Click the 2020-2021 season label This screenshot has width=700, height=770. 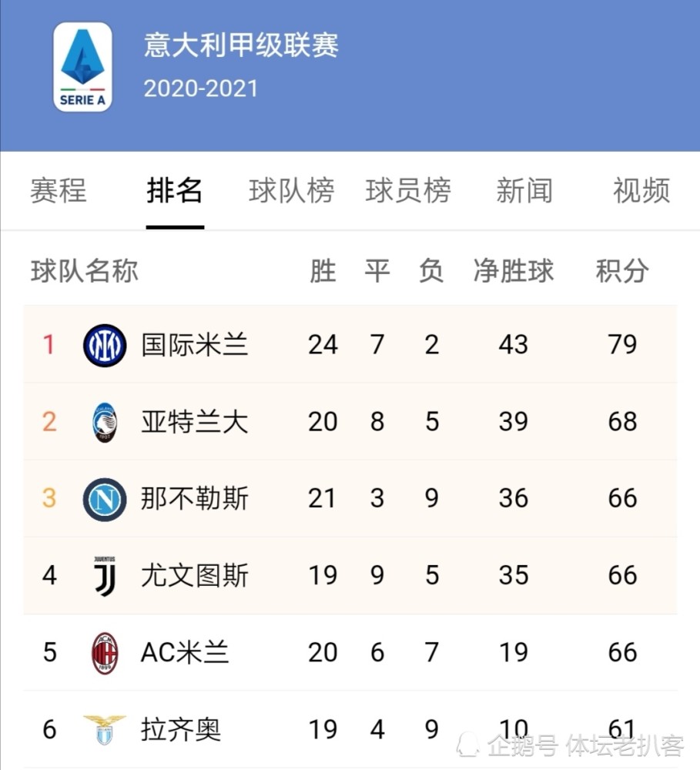click(x=200, y=89)
